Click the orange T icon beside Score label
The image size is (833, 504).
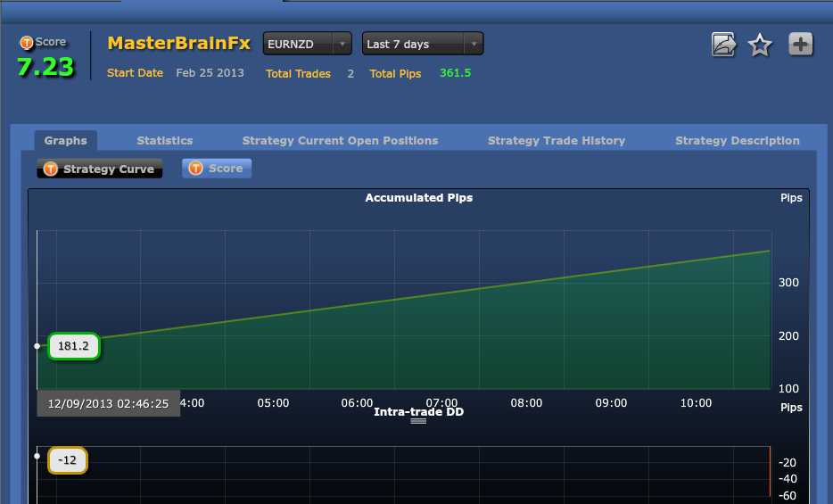click(x=27, y=42)
